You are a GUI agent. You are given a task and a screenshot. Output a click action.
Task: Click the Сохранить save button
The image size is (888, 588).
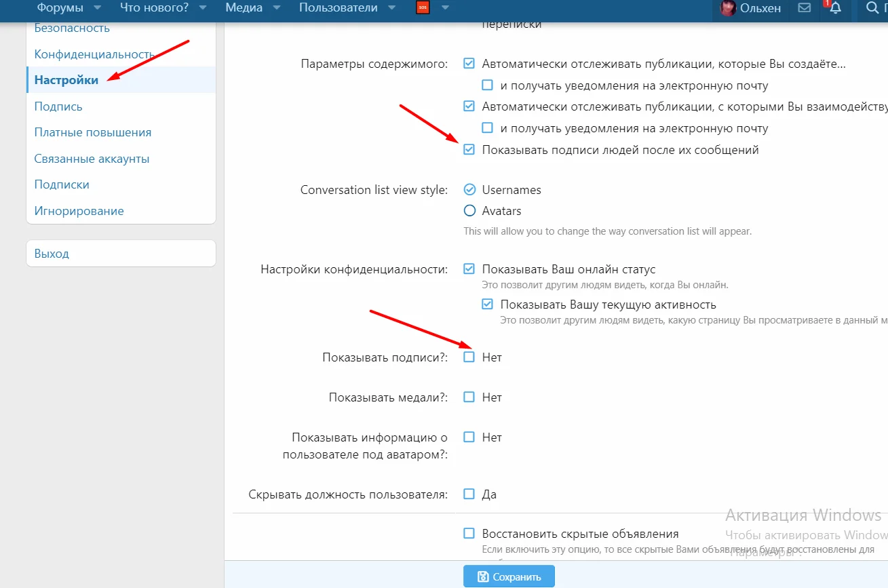tap(509, 576)
